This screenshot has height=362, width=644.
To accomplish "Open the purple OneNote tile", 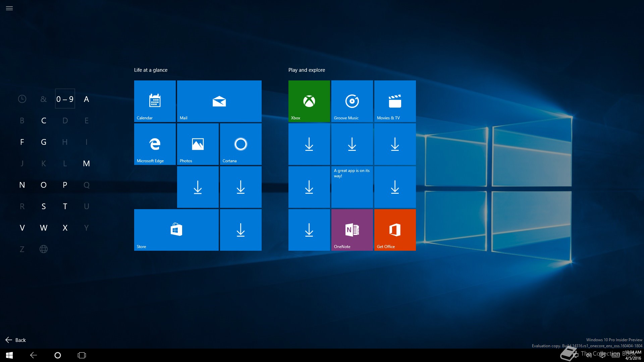I will click(x=352, y=230).
